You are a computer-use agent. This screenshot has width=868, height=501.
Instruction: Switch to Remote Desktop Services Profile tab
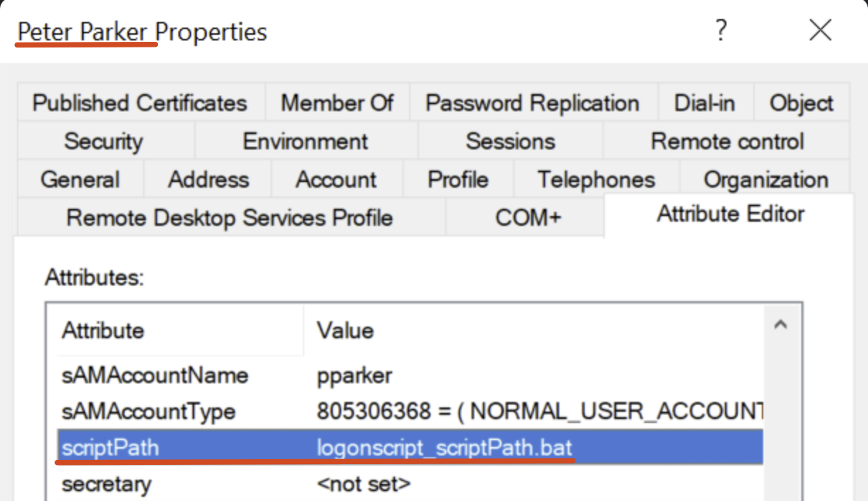point(229,218)
